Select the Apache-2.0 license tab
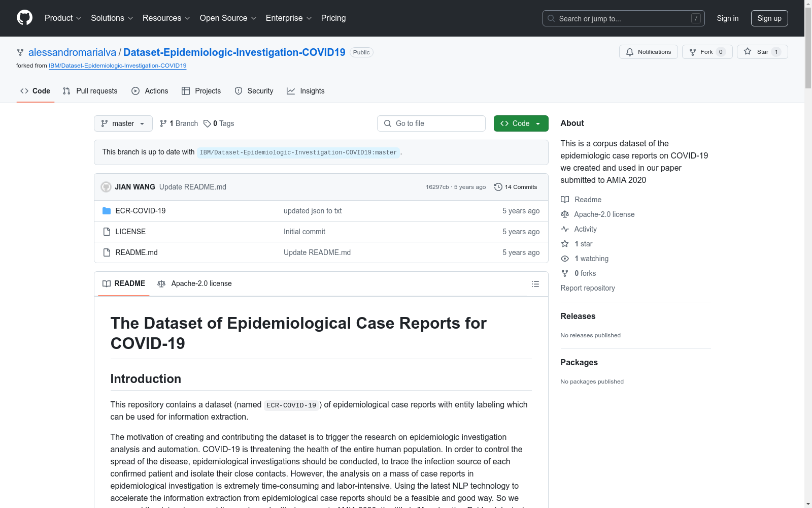This screenshot has height=508, width=812. (x=194, y=283)
